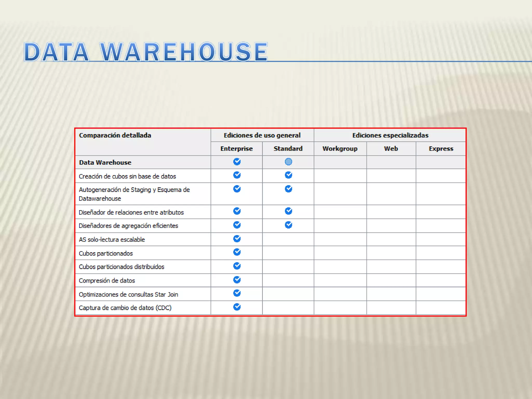Click the Workgroup column header
This screenshot has width=532, height=399.
(x=340, y=149)
